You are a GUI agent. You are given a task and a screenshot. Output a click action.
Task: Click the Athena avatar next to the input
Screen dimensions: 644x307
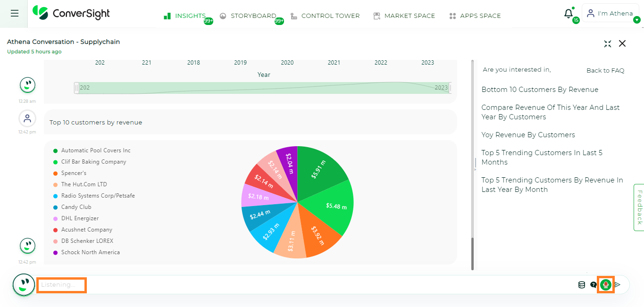click(x=24, y=284)
